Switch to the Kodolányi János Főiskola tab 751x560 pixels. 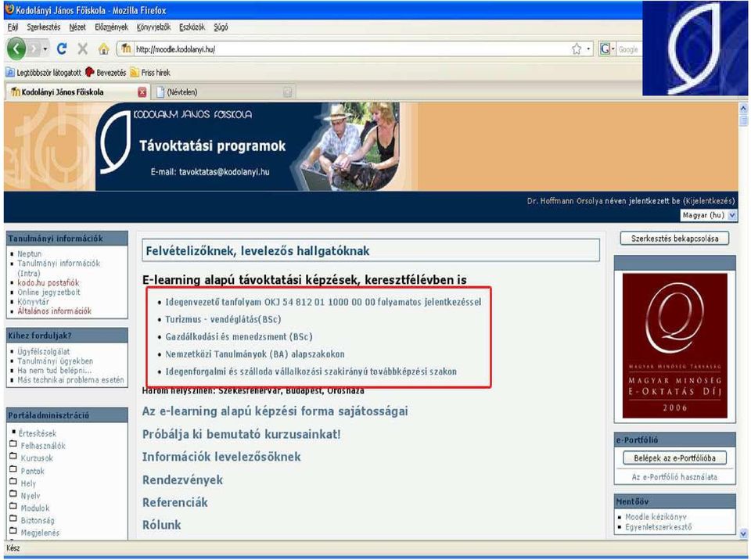(x=77, y=92)
